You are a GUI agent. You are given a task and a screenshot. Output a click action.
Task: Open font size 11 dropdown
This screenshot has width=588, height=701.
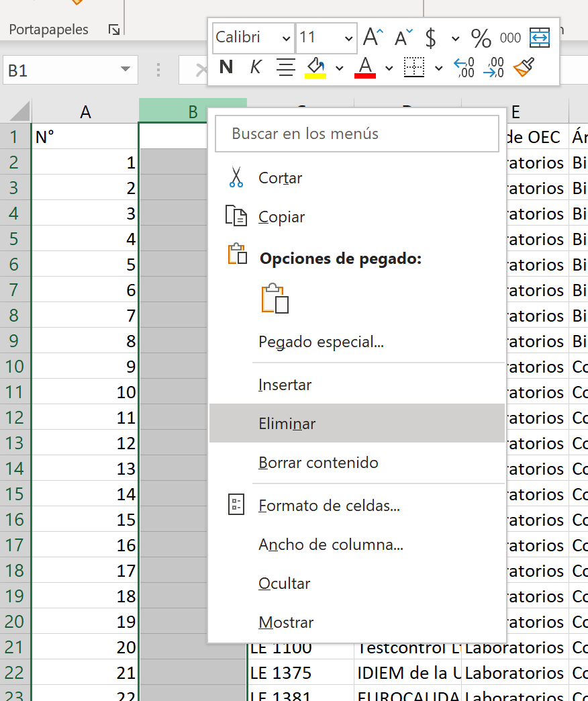pyautogui.click(x=348, y=38)
